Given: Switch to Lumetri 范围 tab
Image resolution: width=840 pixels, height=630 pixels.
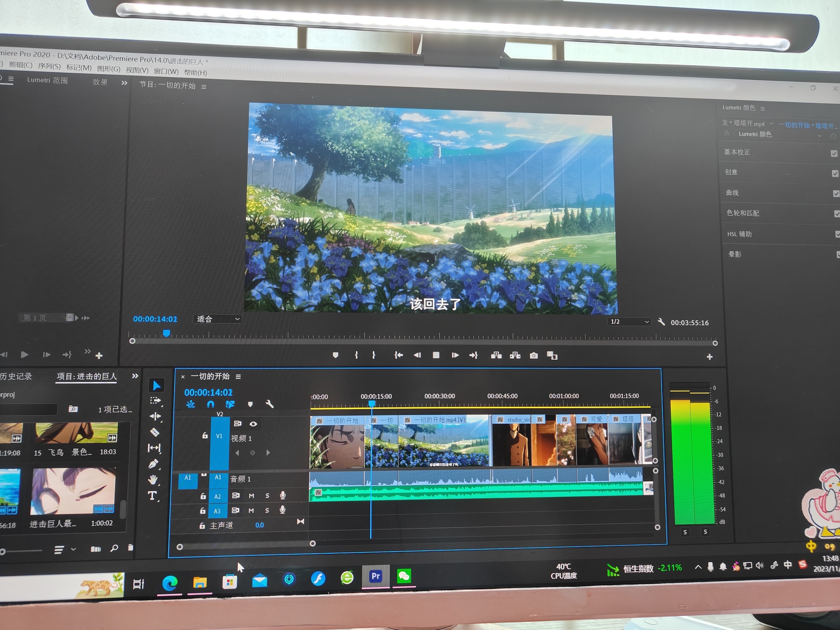Looking at the screenshot, I should click(x=47, y=80).
